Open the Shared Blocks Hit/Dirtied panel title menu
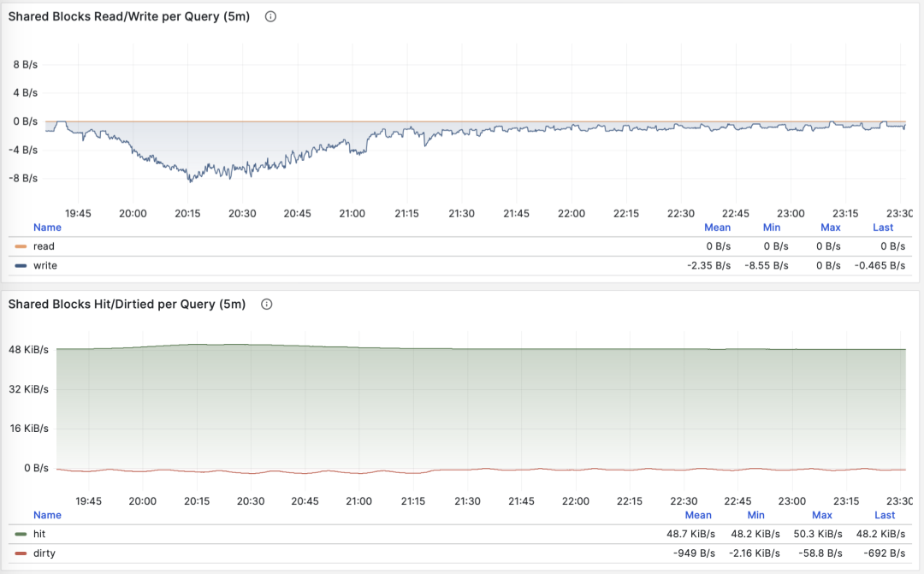Image resolution: width=924 pixels, height=574 pixels. 127,305
